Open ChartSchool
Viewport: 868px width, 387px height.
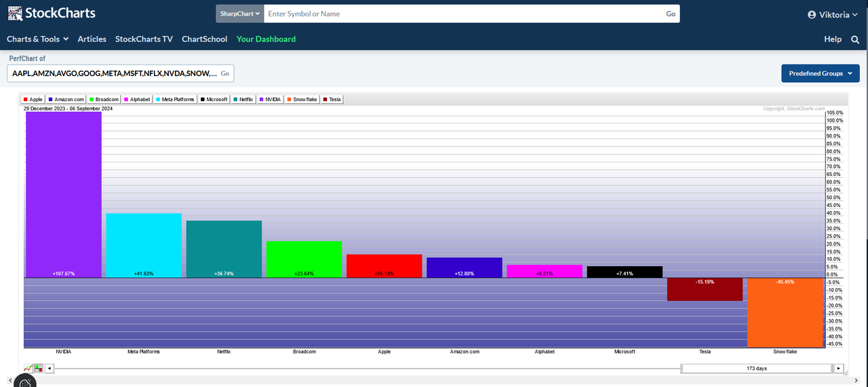coord(205,39)
